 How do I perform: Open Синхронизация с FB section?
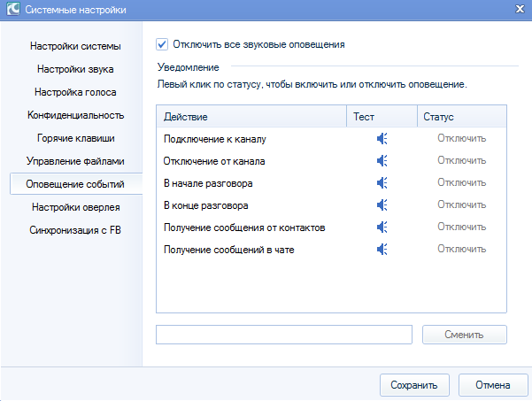point(75,230)
